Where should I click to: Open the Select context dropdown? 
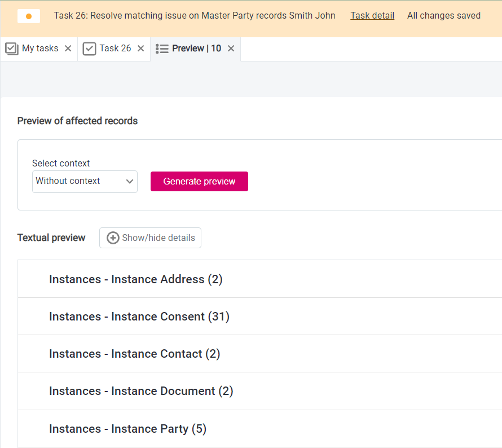coord(85,181)
